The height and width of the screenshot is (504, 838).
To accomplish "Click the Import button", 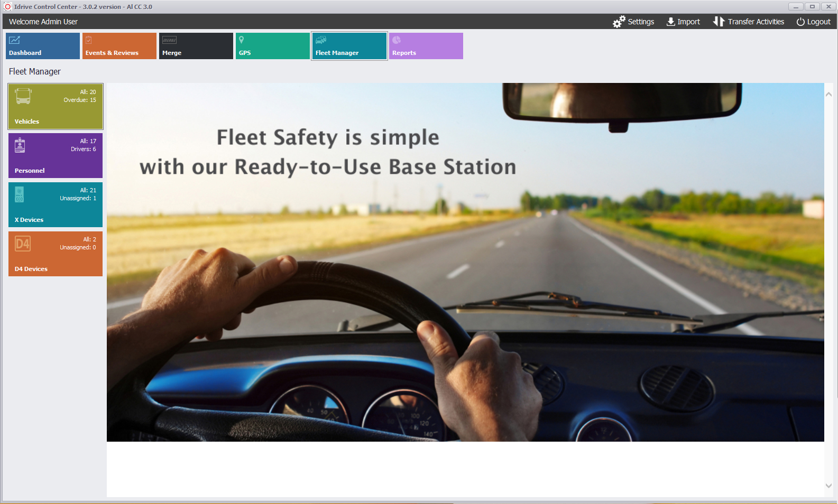I will click(683, 22).
